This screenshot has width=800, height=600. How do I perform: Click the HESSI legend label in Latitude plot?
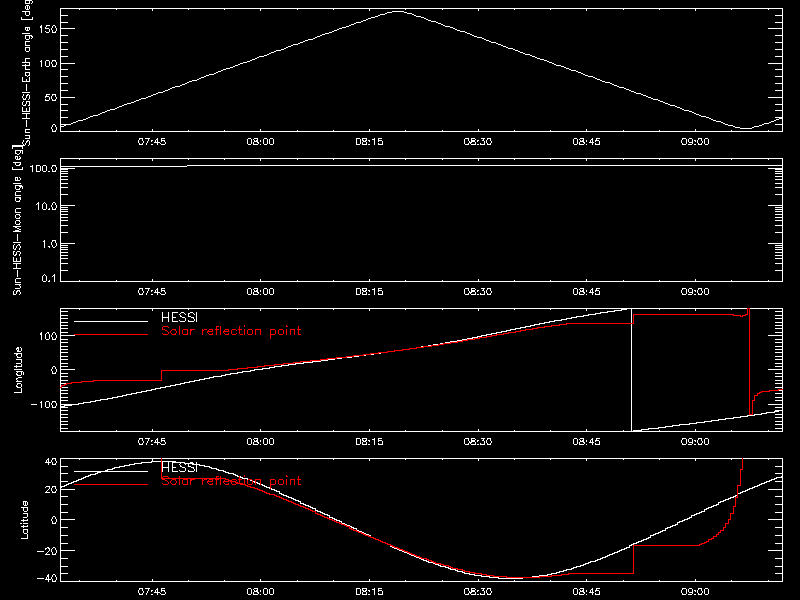tap(179, 467)
